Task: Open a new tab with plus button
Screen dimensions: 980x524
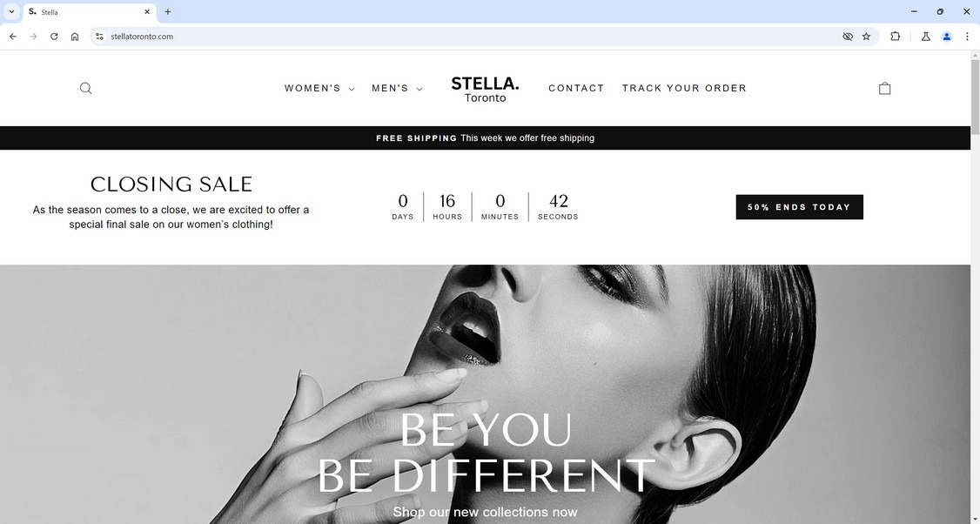Action: point(167,11)
